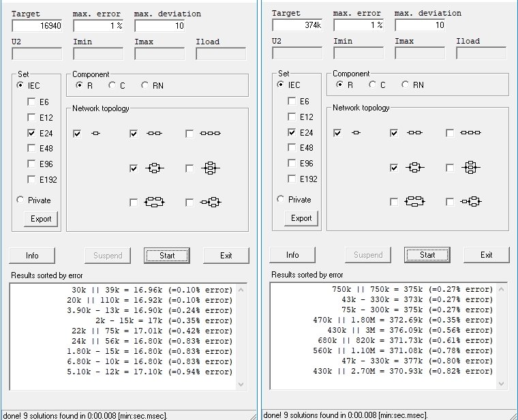Screen dimensions: 518x420
Task: Uncheck E24 series in left window
Action: 31,133
